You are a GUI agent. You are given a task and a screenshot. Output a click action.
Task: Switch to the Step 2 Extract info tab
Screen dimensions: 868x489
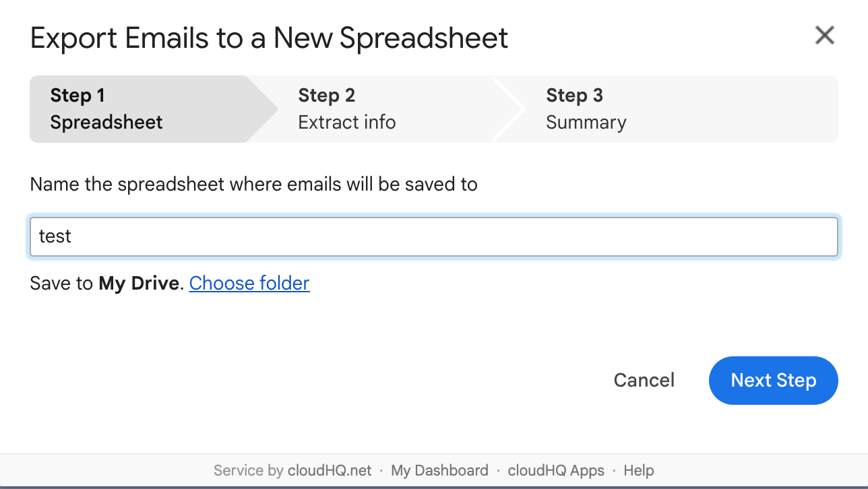[x=346, y=109]
